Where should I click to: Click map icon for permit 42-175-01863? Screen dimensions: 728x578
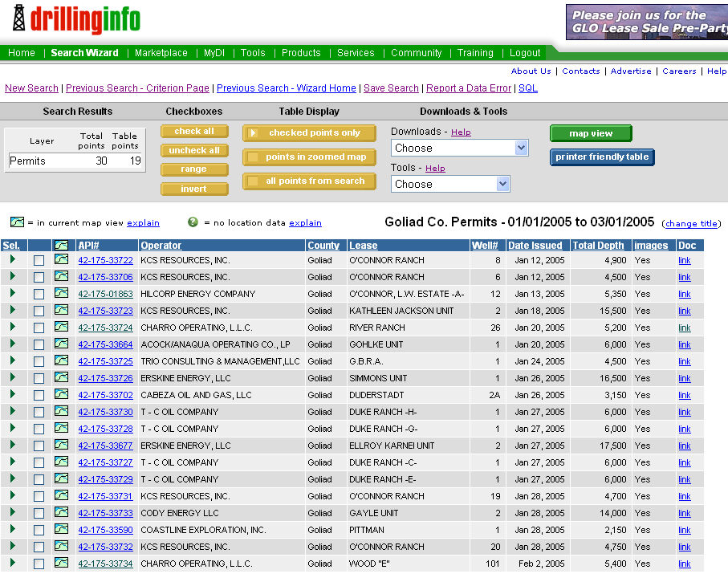61,293
